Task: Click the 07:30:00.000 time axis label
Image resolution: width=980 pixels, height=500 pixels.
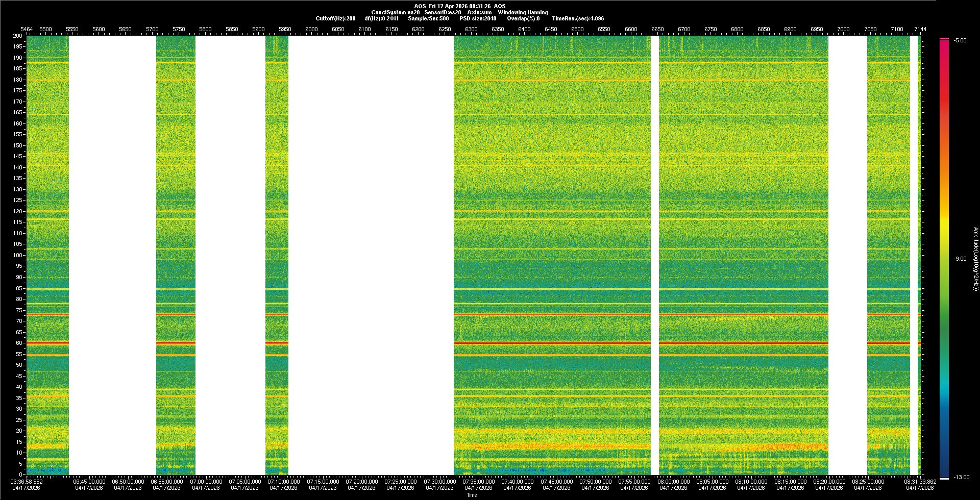Action: point(439,482)
